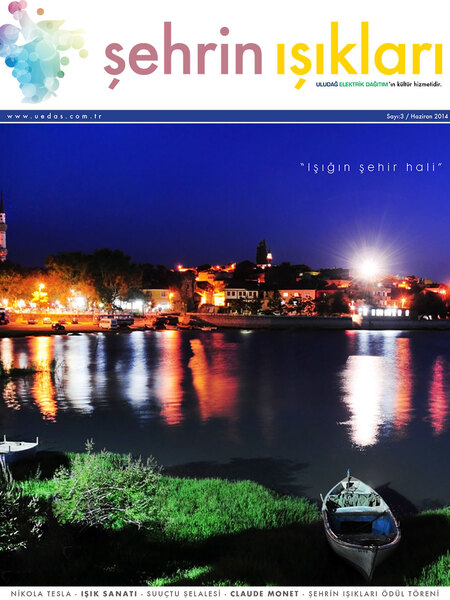This screenshot has height=600, width=450.
Task: Click the small white boat at left shore
Action: click(x=18, y=447)
